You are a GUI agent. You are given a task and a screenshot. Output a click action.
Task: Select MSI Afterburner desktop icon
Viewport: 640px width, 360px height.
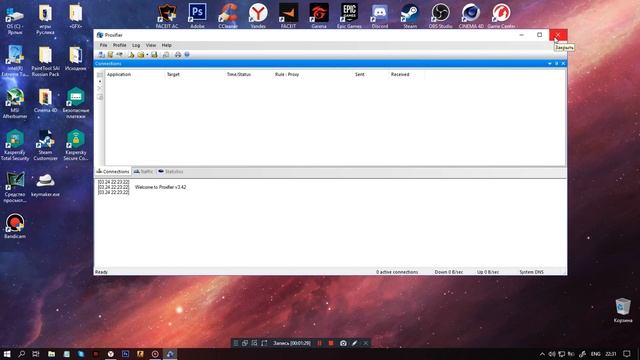(15, 103)
